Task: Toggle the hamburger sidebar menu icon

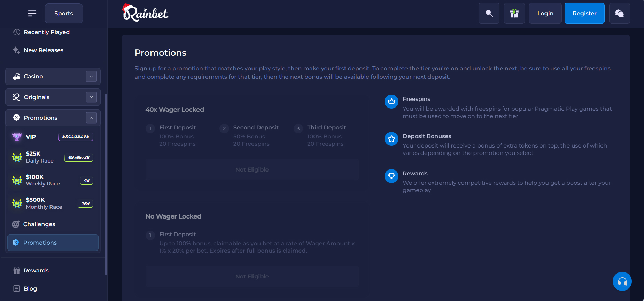Action: pos(32,13)
